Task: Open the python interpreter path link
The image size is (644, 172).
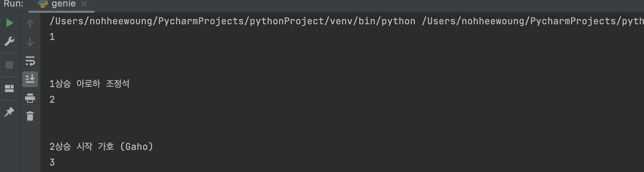Action: (233, 21)
